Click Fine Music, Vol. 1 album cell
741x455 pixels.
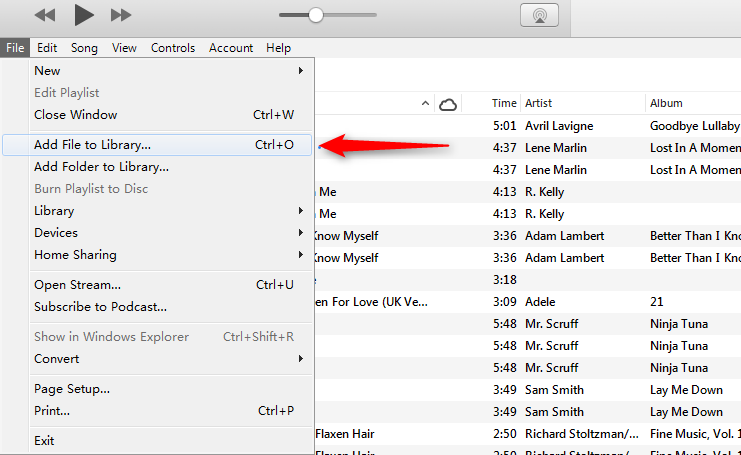coord(695,434)
